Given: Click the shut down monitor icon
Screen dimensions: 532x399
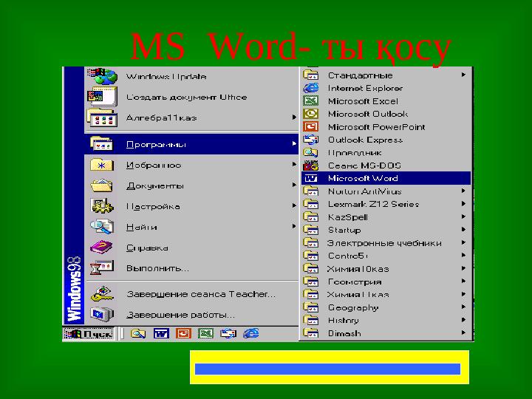Looking at the screenshot, I should 101,314.
